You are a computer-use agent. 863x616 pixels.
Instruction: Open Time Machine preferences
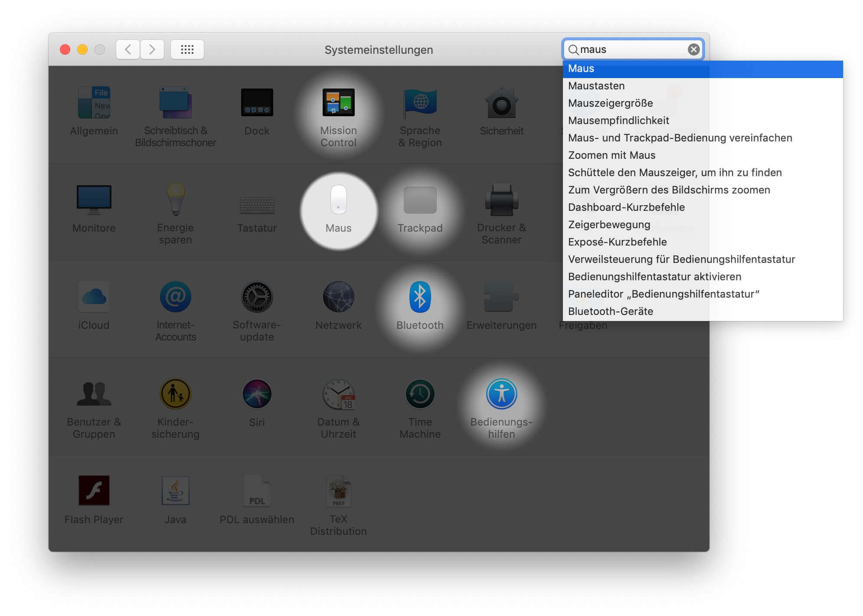click(420, 395)
